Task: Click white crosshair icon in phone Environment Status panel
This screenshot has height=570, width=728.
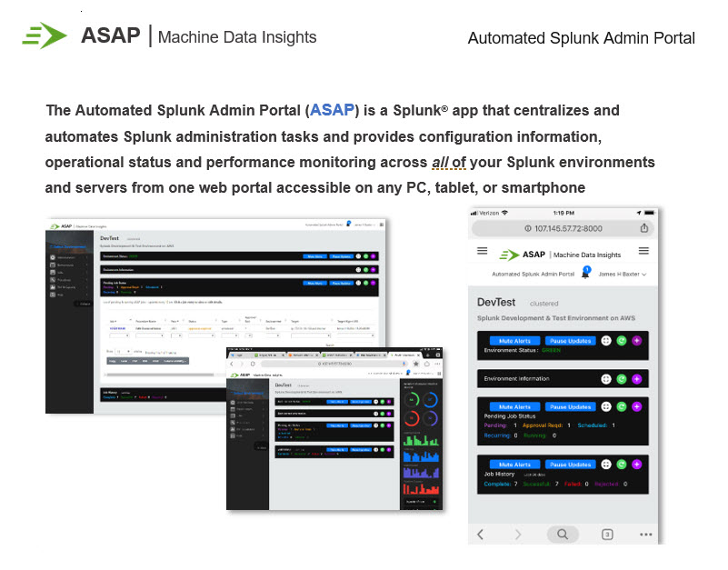Action: pyautogui.click(x=606, y=341)
